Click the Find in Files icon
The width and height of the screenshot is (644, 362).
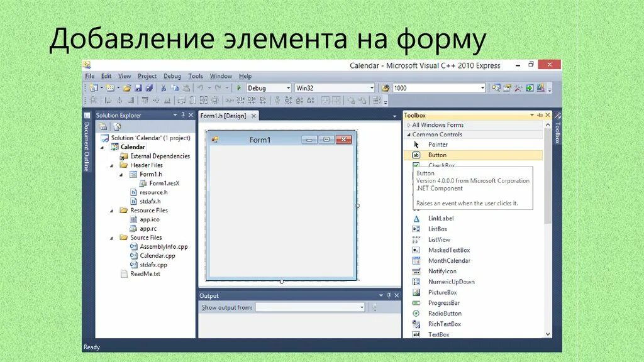pyautogui.click(x=386, y=88)
